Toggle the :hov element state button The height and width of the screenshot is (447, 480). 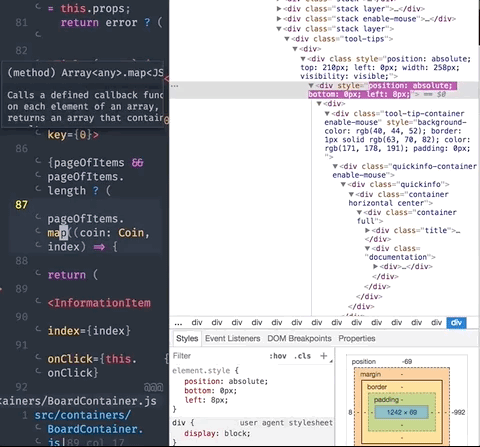(x=278, y=356)
